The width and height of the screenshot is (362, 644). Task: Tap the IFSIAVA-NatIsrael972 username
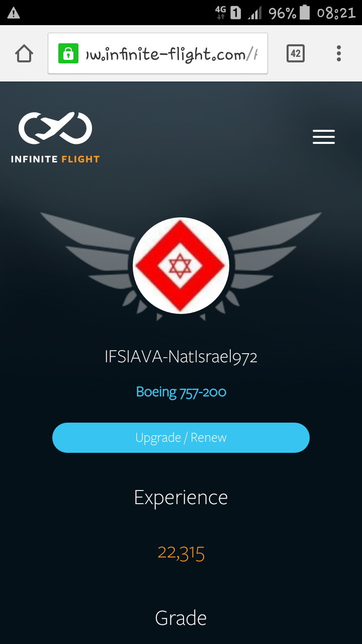(x=181, y=357)
